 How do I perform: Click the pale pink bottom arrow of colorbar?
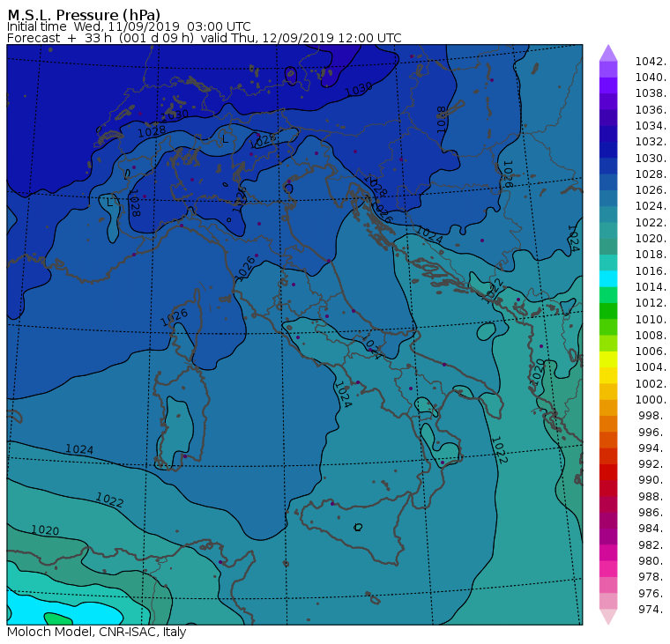tap(608, 617)
